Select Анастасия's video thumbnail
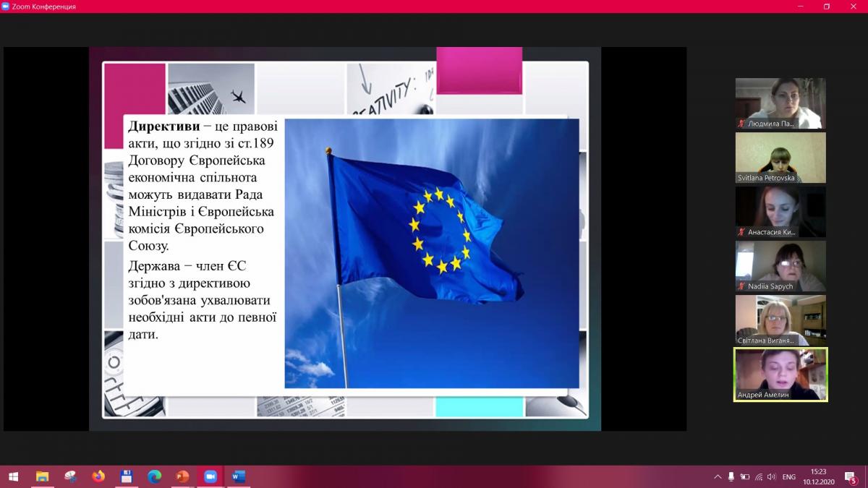This screenshot has height=488, width=868. [780, 212]
